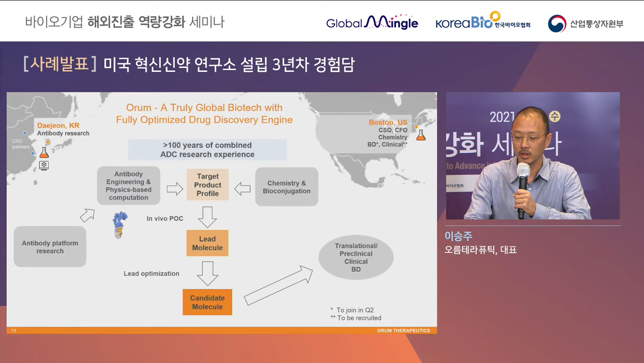Click the speaker video thumbnail
This screenshot has width=644, height=363.
533,156
